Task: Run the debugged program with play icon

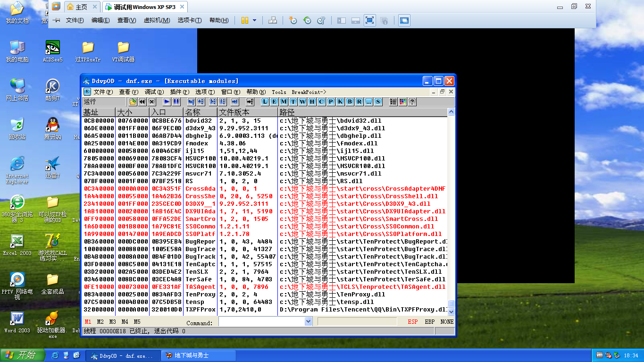Action: [167, 101]
